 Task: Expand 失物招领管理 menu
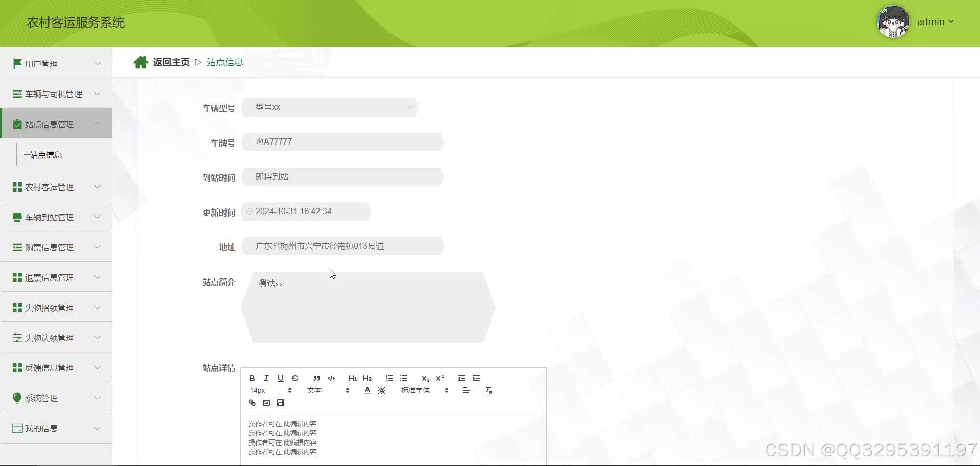[x=56, y=308]
